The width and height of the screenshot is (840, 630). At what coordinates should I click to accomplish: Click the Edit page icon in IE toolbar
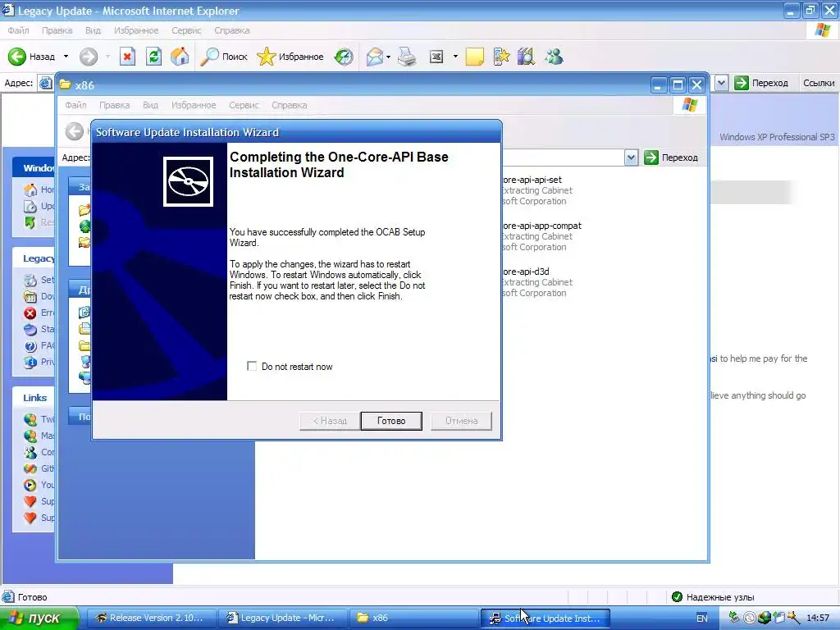tap(436, 57)
